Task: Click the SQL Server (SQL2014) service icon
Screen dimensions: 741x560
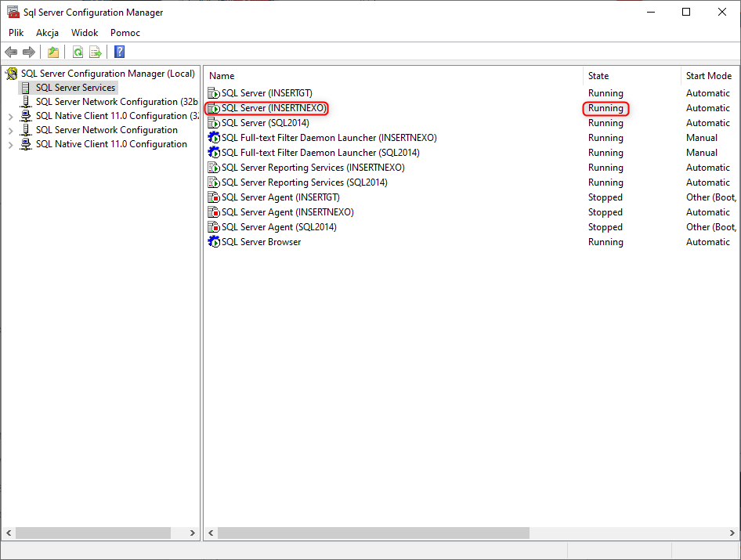Action: click(x=214, y=123)
